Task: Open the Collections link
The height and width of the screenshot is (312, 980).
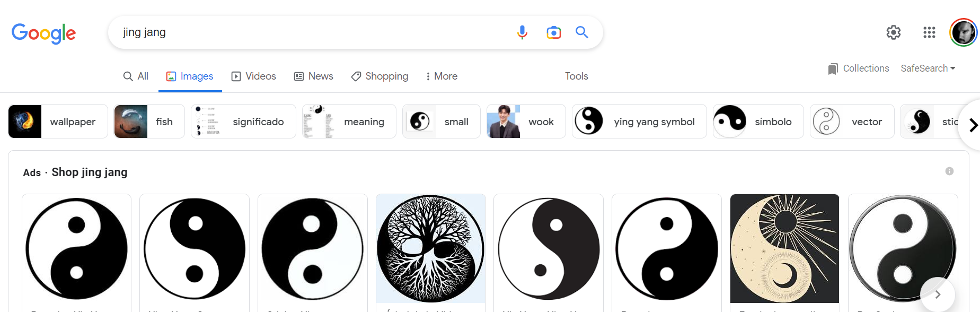Action: (x=859, y=68)
